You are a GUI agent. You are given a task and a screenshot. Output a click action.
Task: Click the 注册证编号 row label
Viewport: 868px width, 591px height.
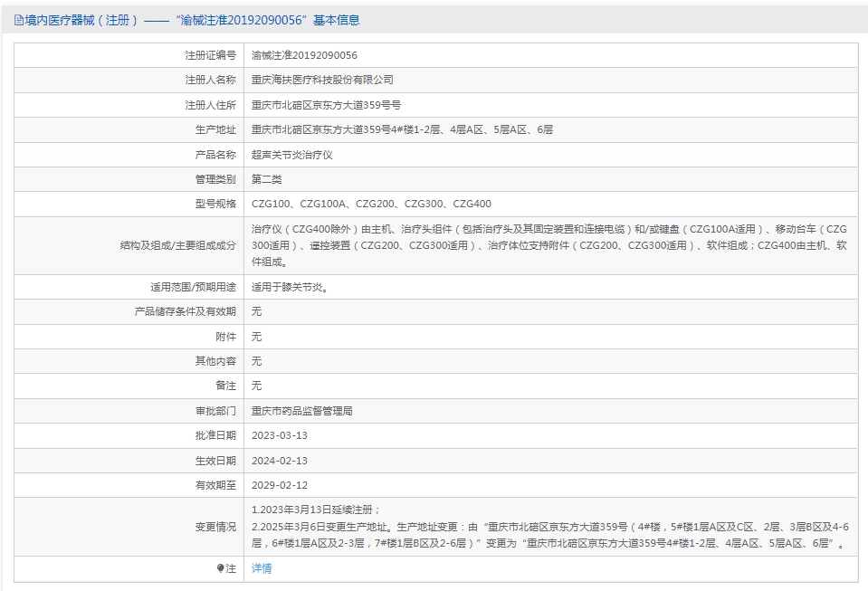coord(210,55)
